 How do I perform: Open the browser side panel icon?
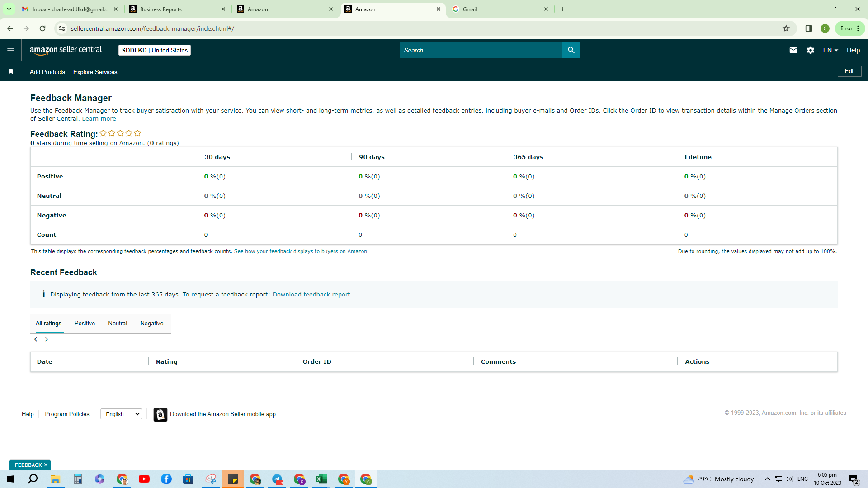coord(809,28)
